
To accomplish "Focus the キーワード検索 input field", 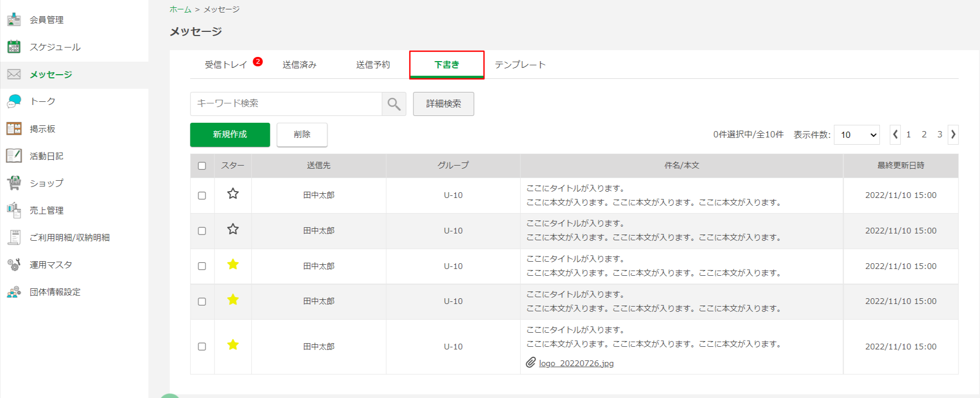I will pyautogui.click(x=286, y=104).
